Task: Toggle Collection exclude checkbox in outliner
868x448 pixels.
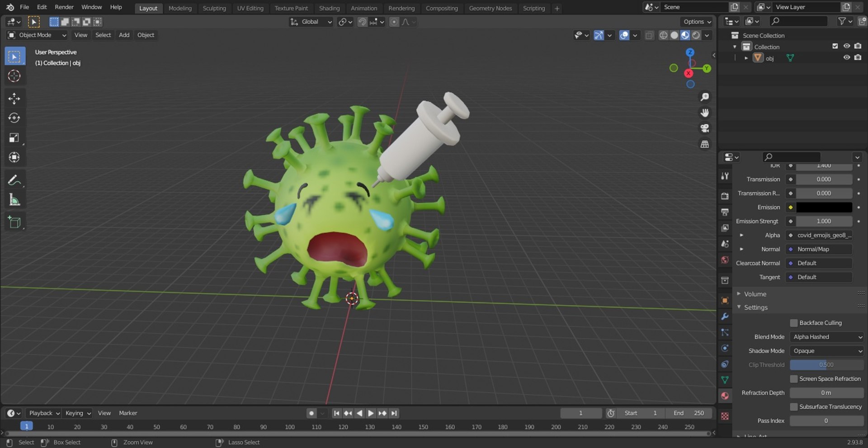Action: pyautogui.click(x=835, y=46)
